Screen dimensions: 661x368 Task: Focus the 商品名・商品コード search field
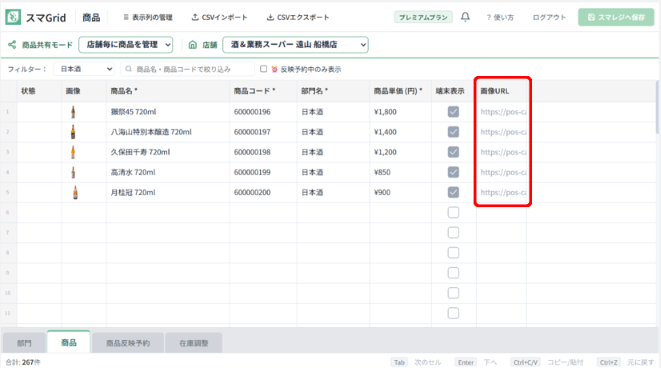tap(188, 69)
